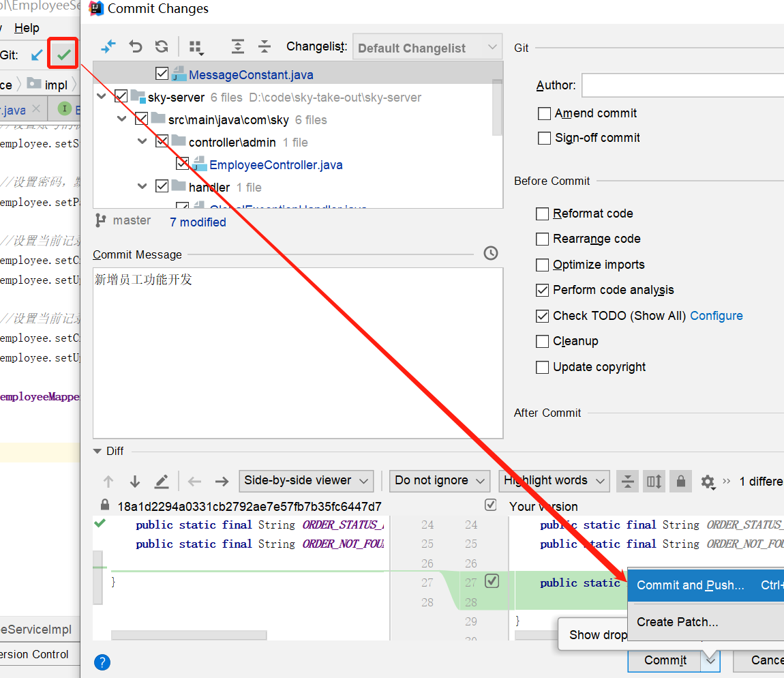Click the Expand All icon in toolbar
The width and height of the screenshot is (784, 678).
(x=237, y=46)
